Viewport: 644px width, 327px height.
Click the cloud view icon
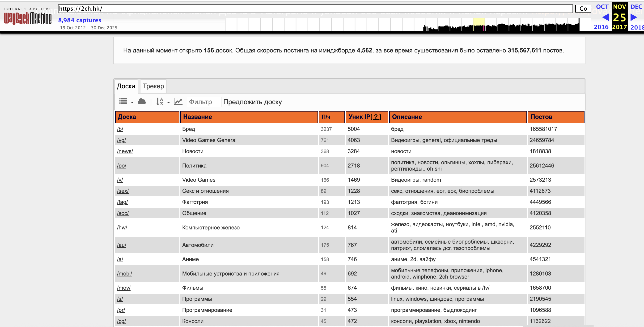(x=142, y=101)
